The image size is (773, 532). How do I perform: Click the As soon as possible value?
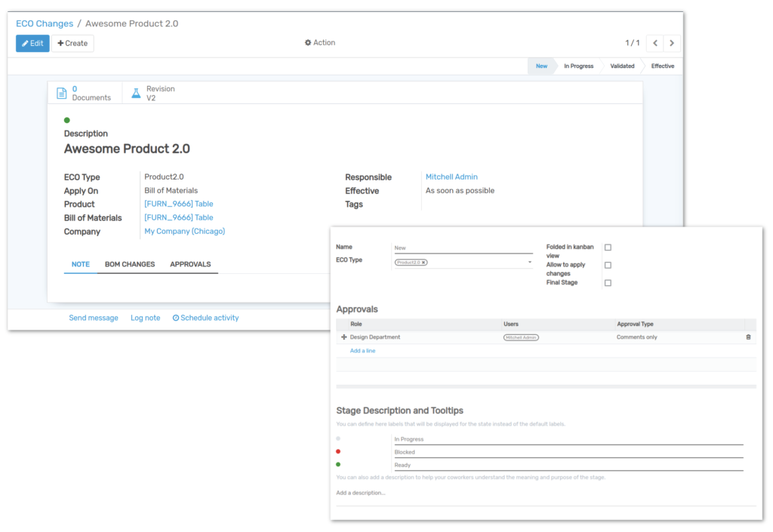(x=460, y=191)
